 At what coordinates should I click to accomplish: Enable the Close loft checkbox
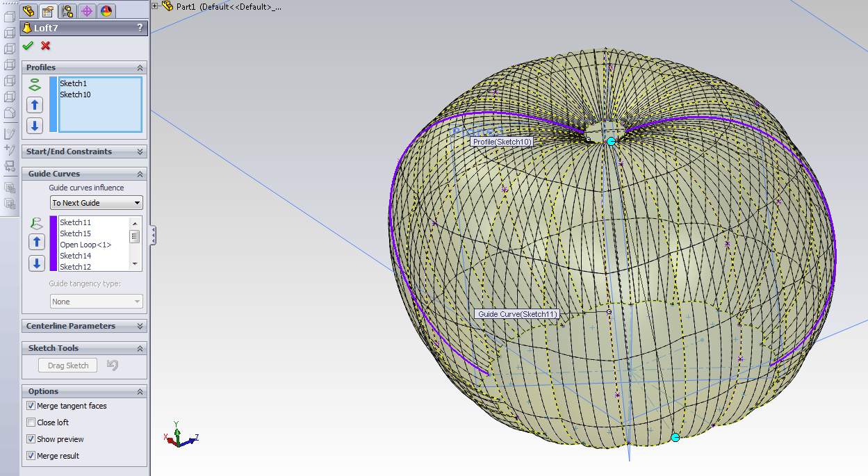pyautogui.click(x=31, y=422)
